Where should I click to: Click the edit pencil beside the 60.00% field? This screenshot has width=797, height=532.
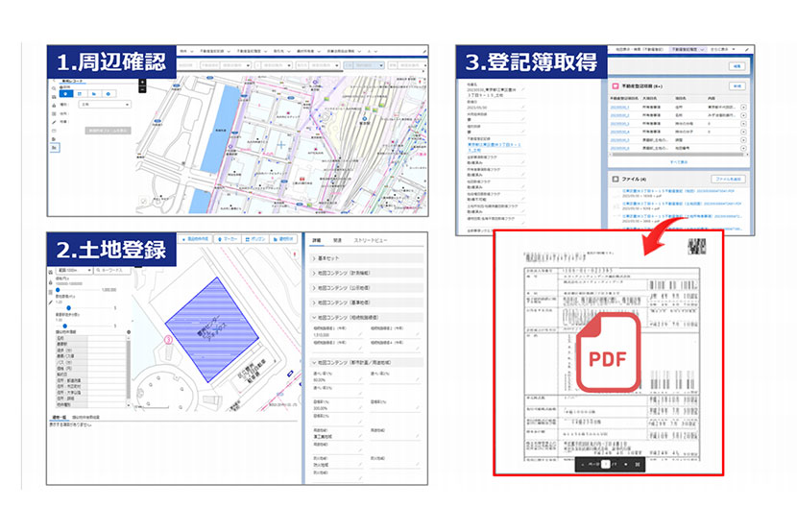360,379
